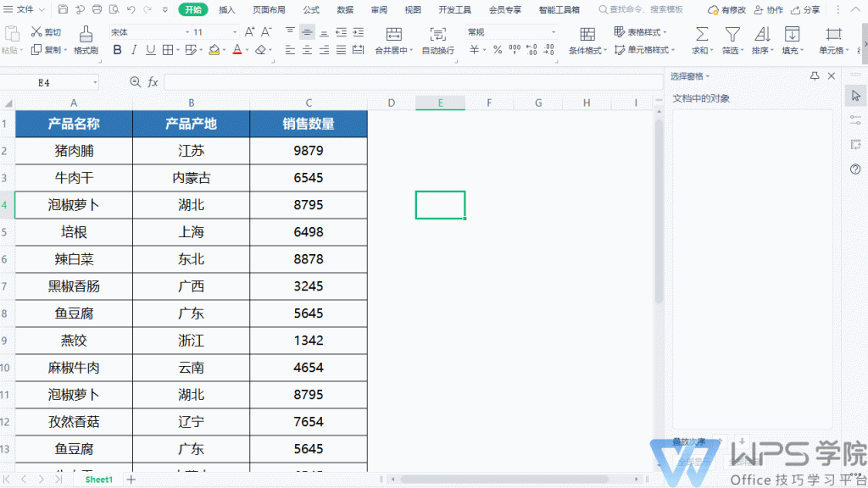Viewport: 868px width, 488px height.
Task: Switch to the Formulas (公式) tab
Action: pyautogui.click(x=311, y=9)
